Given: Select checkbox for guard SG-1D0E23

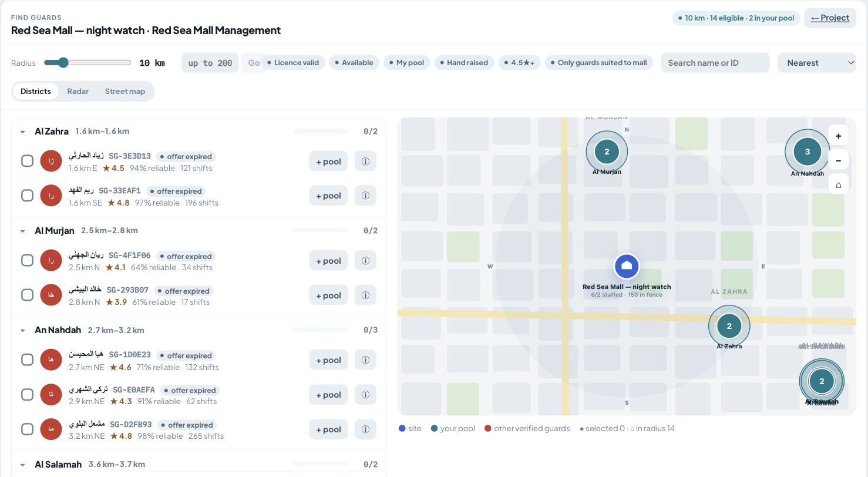Looking at the screenshot, I should (x=27, y=360).
